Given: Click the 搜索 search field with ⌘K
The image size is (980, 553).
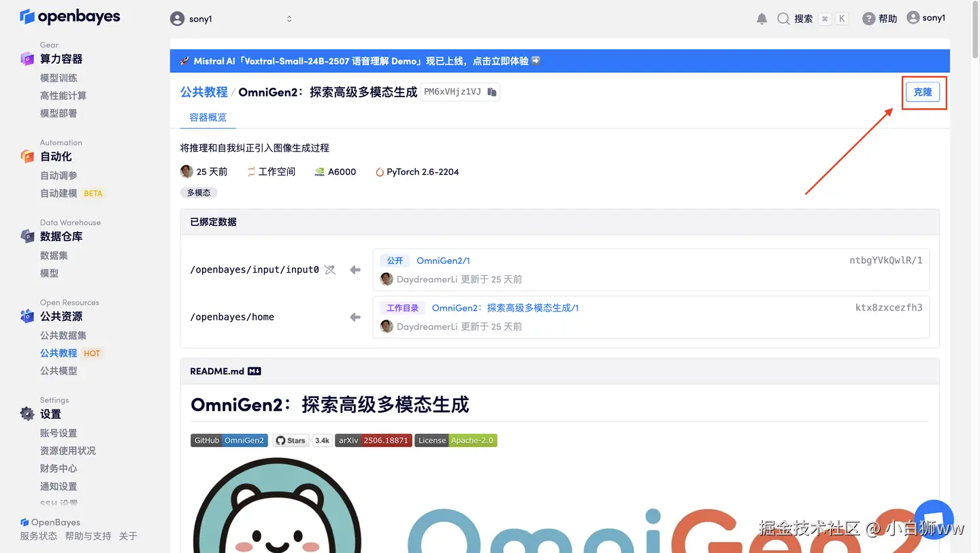Looking at the screenshot, I should pyautogui.click(x=813, y=19).
